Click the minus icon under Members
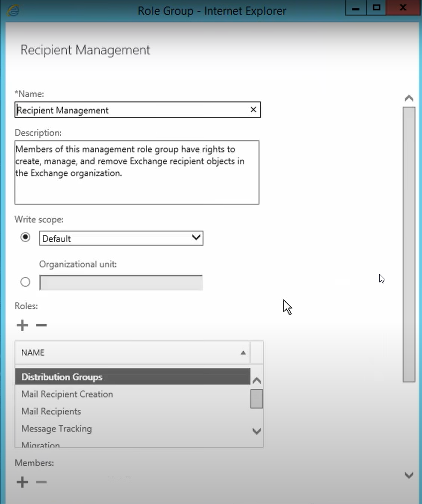The height and width of the screenshot is (504, 422). (41, 482)
